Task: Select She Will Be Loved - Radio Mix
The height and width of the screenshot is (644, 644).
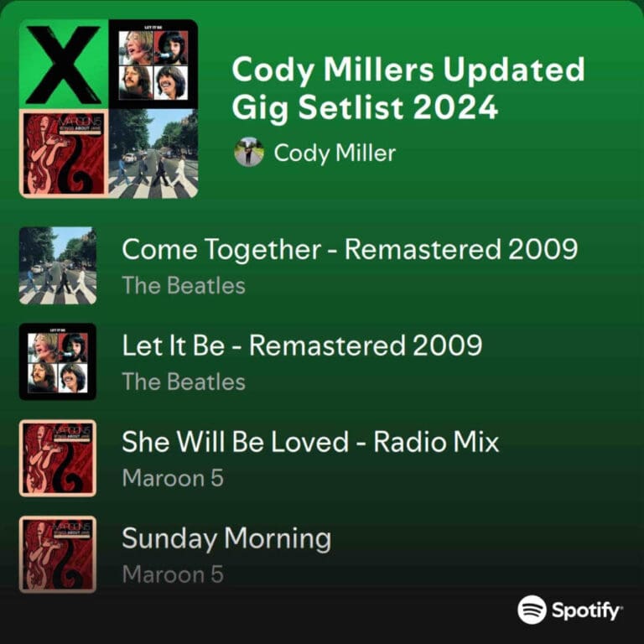Action: point(310,442)
